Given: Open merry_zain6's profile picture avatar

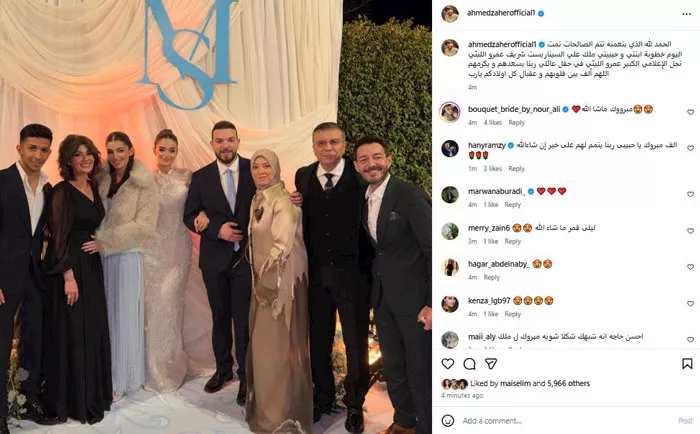Looking at the screenshot, I should click(x=450, y=231).
